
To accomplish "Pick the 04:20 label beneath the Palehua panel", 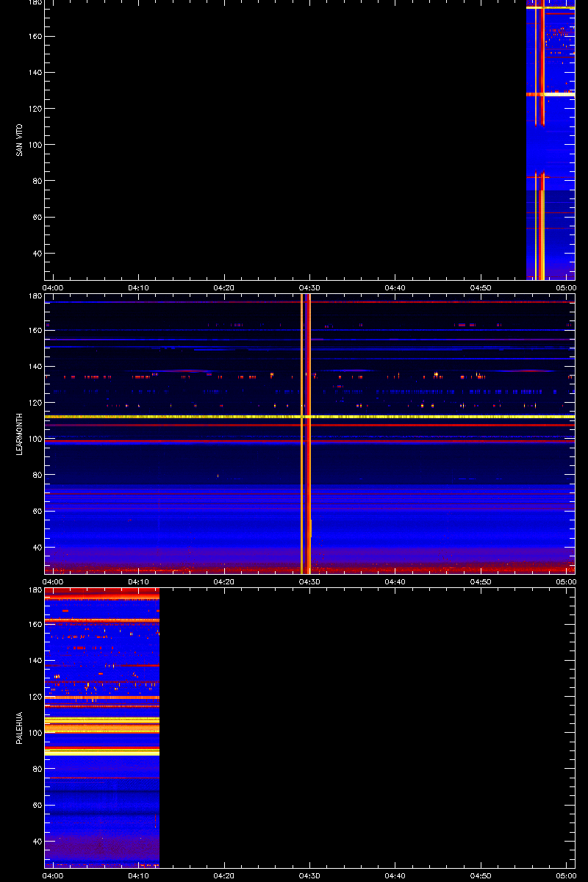I will [x=224, y=875].
